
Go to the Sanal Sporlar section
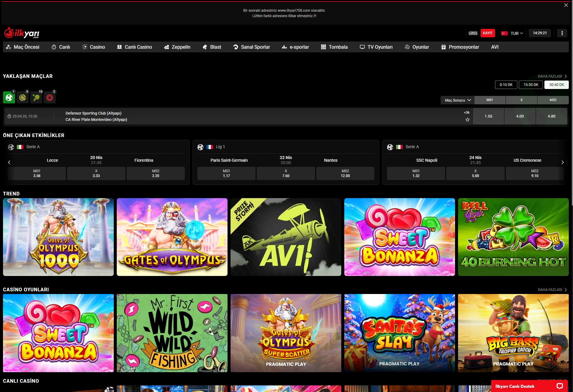pyautogui.click(x=252, y=47)
